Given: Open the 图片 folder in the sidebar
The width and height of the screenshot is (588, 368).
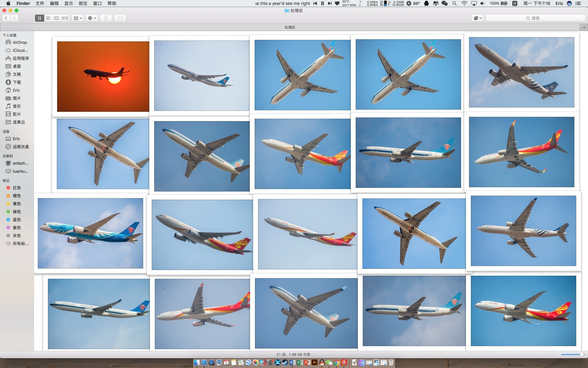Looking at the screenshot, I should tap(13, 98).
